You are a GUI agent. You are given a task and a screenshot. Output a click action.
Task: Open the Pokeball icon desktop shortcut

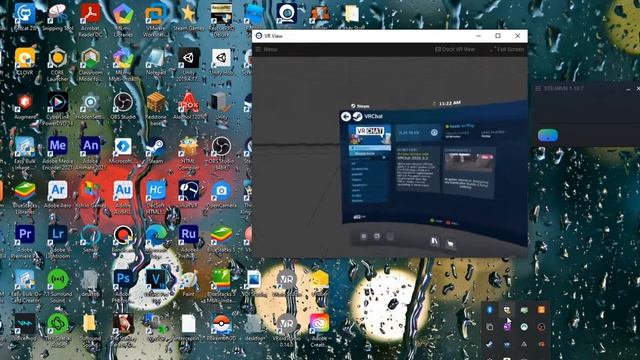coord(221,327)
